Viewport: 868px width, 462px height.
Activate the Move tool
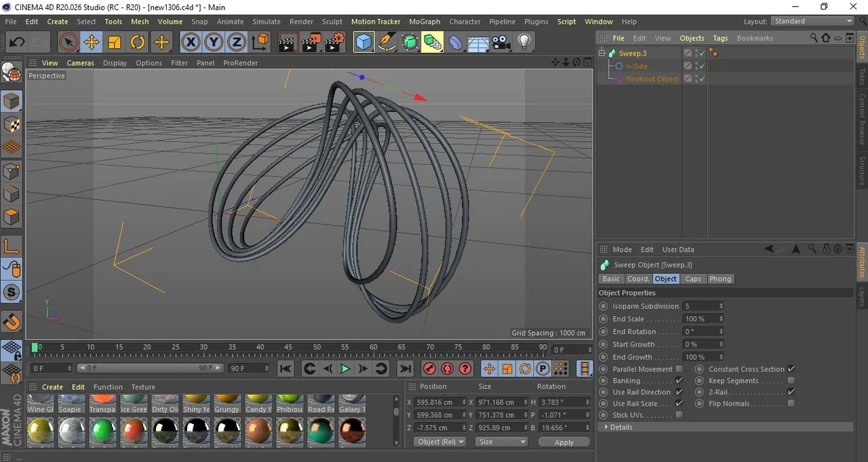pos(92,43)
